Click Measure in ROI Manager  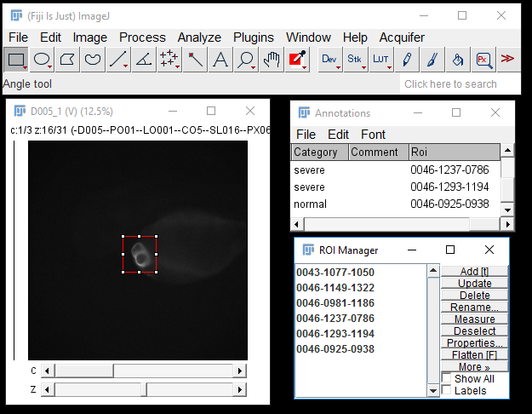(474, 319)
